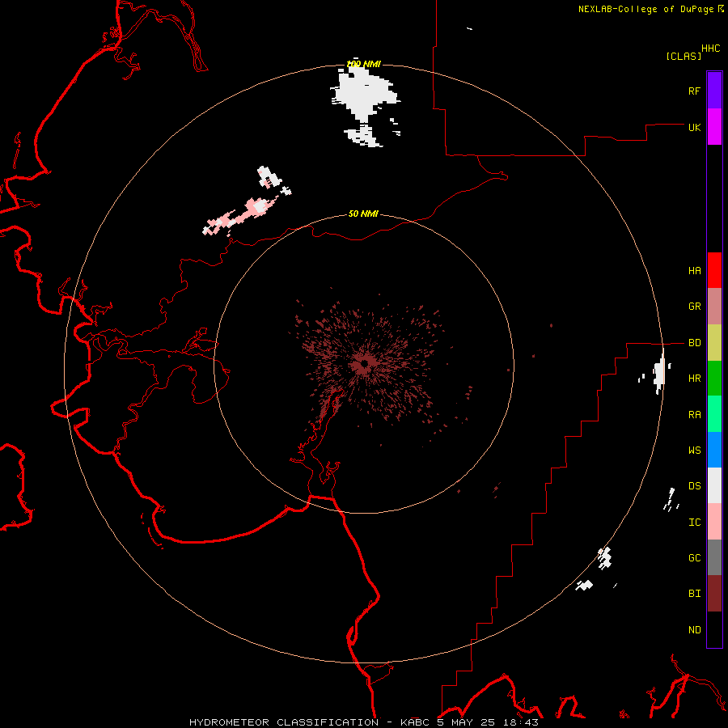Click the brown BI legend swatch
This screenshot has height=728, width=728.
714,594
